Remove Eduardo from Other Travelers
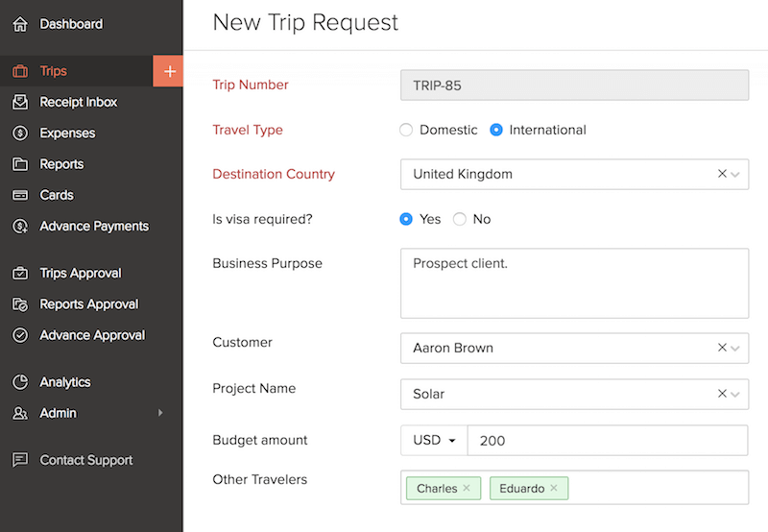Image resolution: width=768 pixels, height=532 pixels. click(x=554, y=488)
